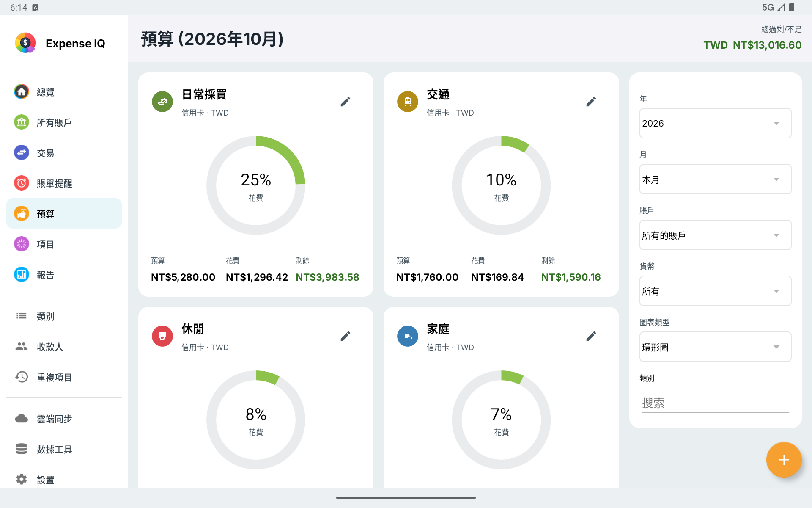This screenshot has width=812, height=508.
Task: Expand the 賬戶 dropdown showing 所有的賬戶
Action: coord(715,235)
